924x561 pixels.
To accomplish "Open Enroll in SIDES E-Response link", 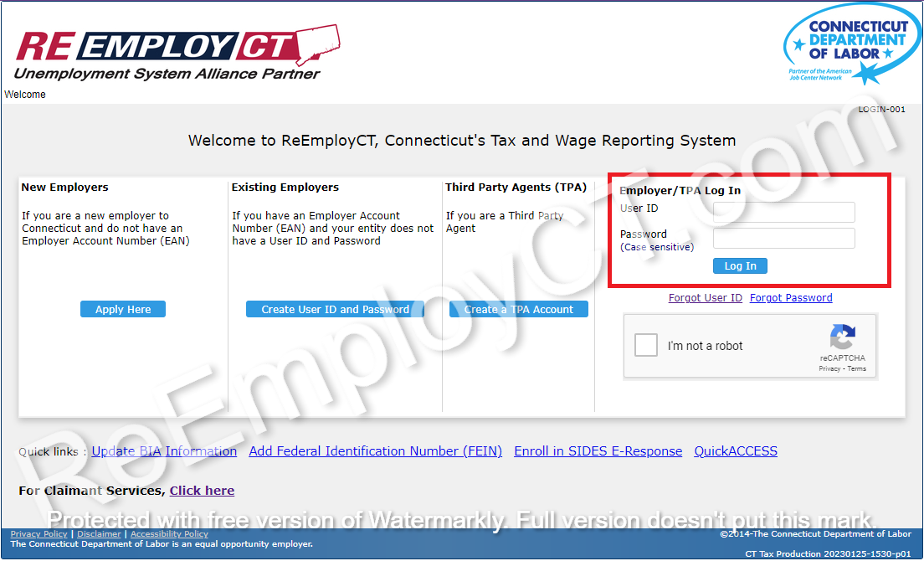I will pos(598,450).
